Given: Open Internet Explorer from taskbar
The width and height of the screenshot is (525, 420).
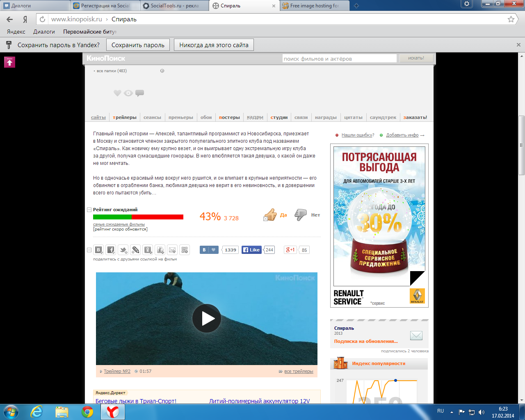Looking at the screenshot, I should [37, 411].
